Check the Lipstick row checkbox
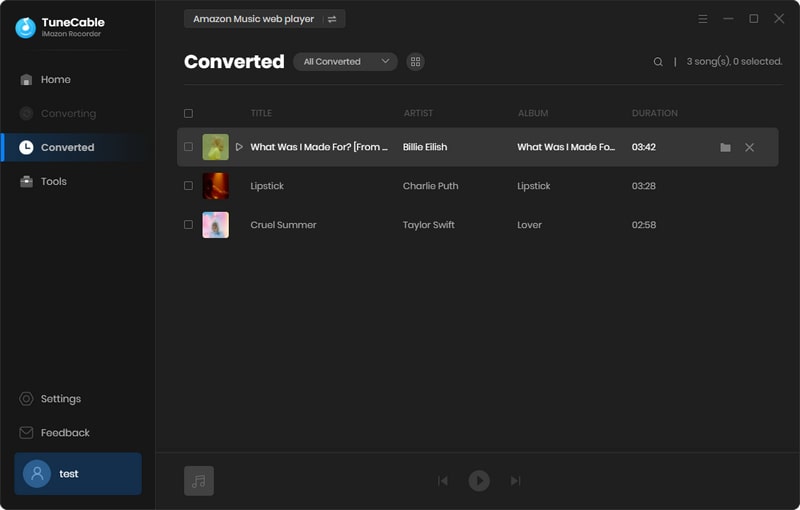This screenshot has width=800, height=510. pyautogui.click(x=188, y=186)
